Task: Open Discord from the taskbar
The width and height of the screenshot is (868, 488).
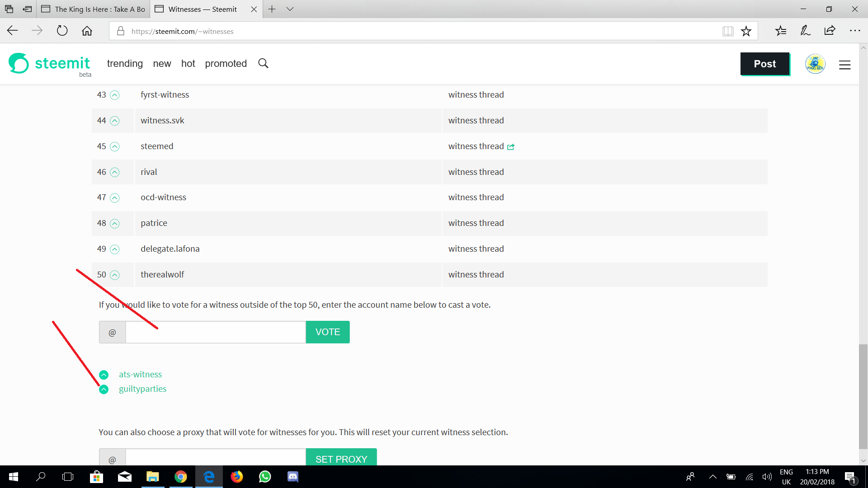Action: click(x=292, y=477)
